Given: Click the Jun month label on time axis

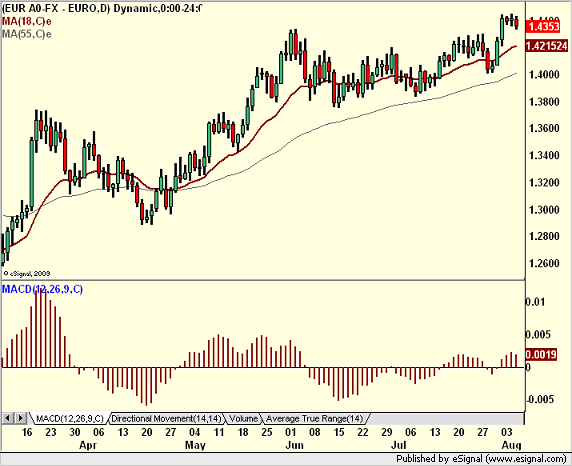Looking at the screenshot, I should tap(294, 445).
